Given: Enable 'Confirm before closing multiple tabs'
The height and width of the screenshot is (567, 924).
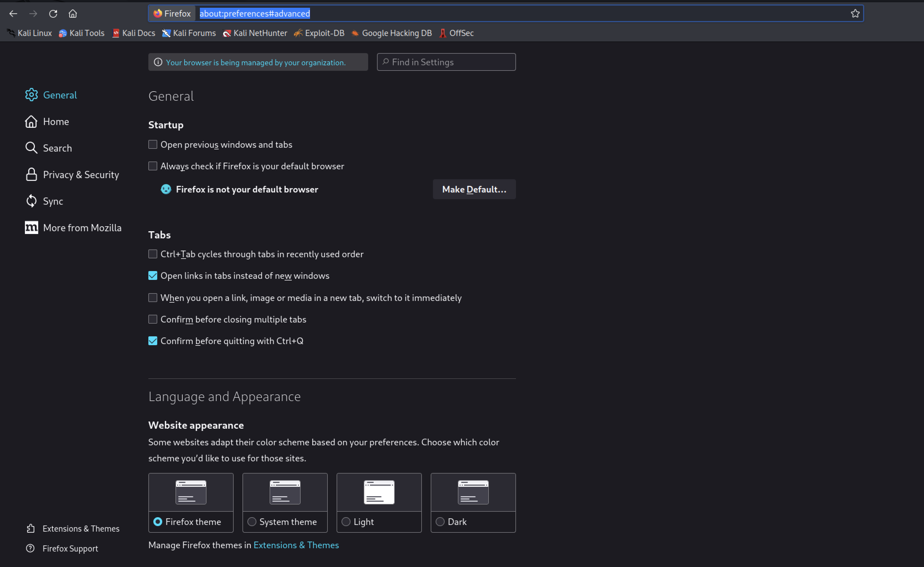Looking at the screenshot, I should pyautogui.click(x=153, y=319).
